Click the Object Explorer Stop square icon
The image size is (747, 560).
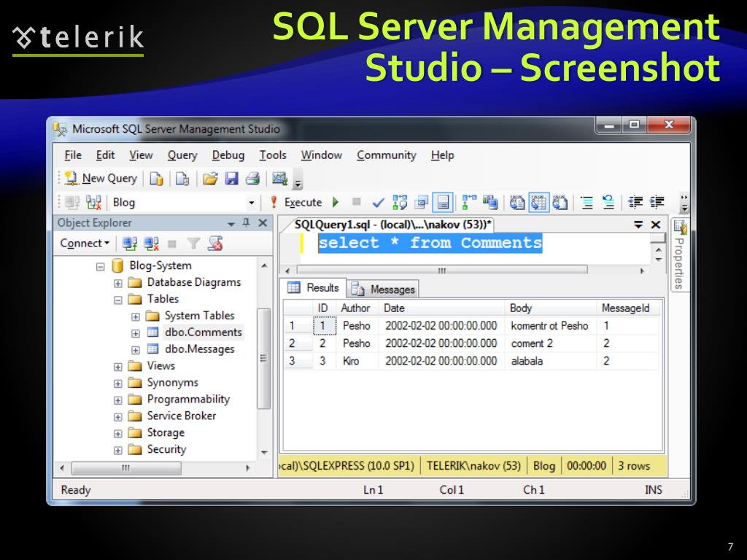click(172, 244)
